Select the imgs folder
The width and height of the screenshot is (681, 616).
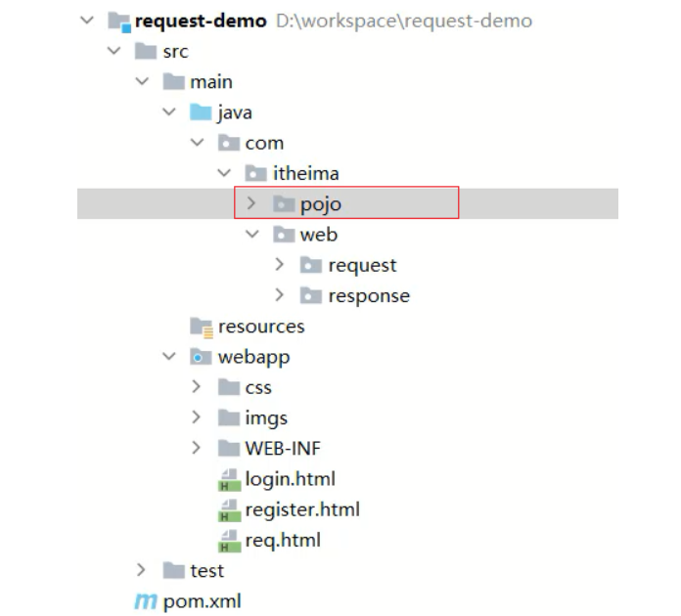click(266, 418)
